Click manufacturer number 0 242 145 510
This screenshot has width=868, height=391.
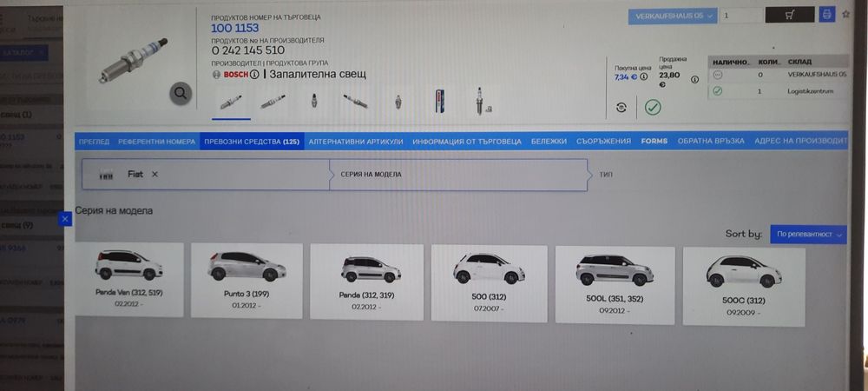[248, 51]
